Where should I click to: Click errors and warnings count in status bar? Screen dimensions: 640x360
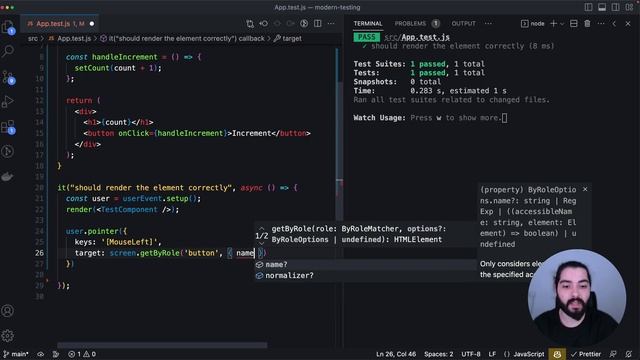point(82,354)
